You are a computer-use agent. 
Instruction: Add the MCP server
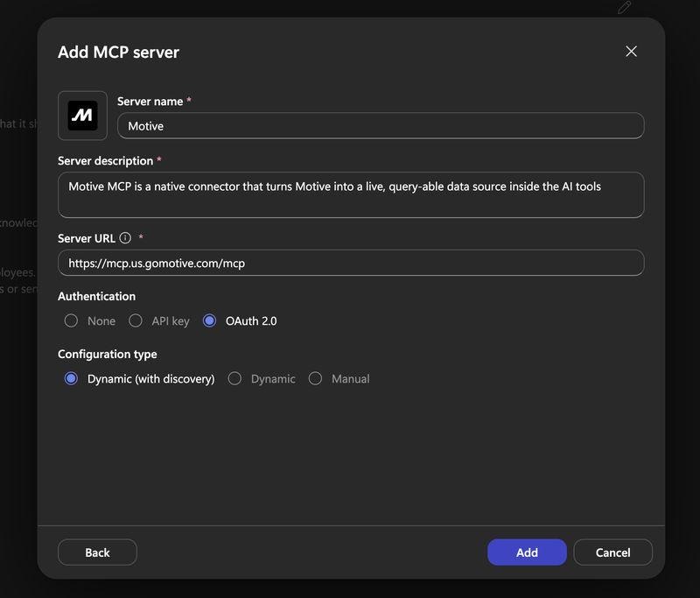point(527,552)
